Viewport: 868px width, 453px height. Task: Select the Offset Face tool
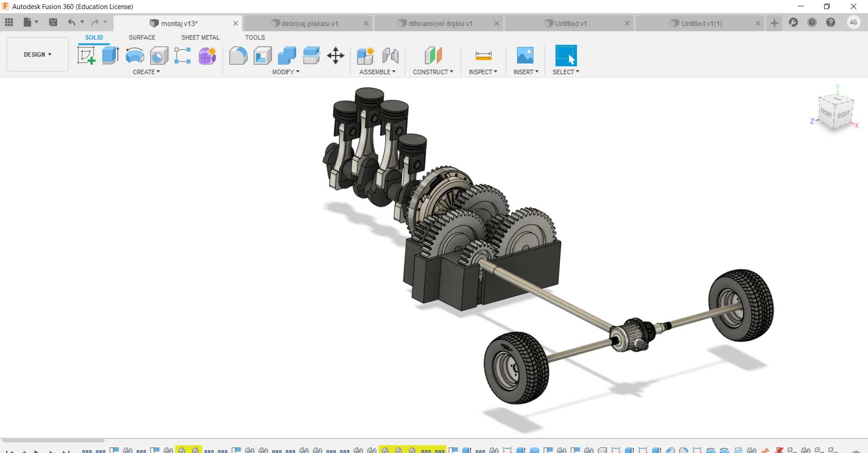pos(311,56)
